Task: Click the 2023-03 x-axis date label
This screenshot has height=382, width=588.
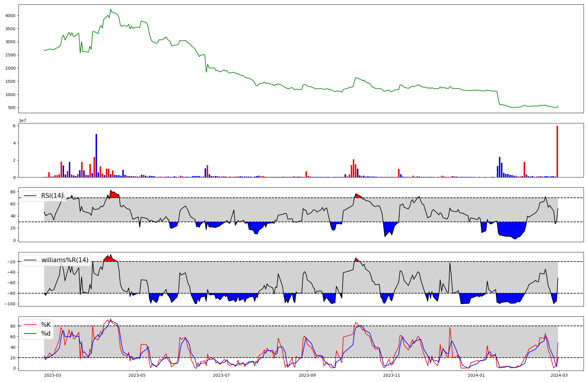Action: pyautogui.click(x=53, y=375)
